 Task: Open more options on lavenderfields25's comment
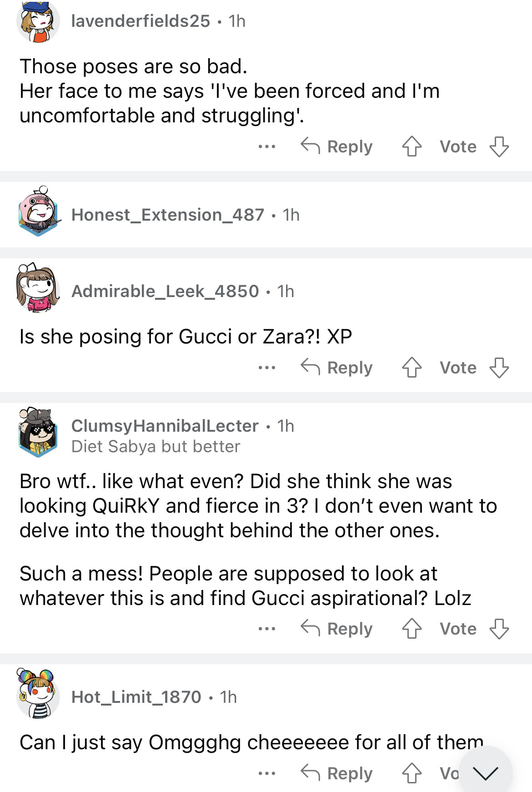266,146
